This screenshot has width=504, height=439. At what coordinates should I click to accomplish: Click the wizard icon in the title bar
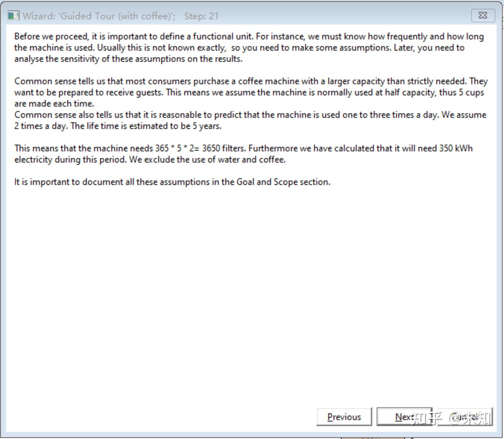(13, 16)
